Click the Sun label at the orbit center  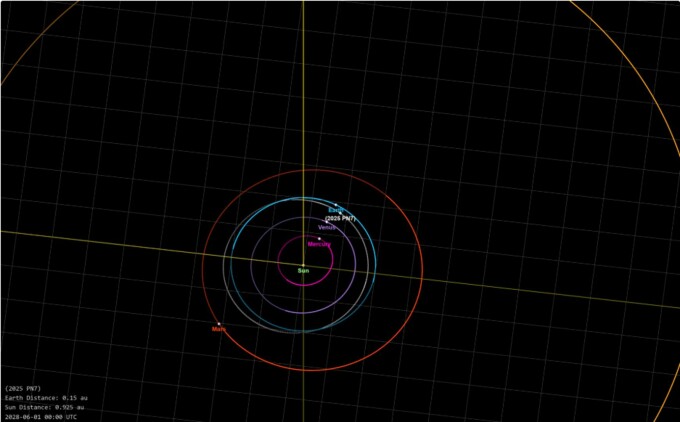click(303, 270)
